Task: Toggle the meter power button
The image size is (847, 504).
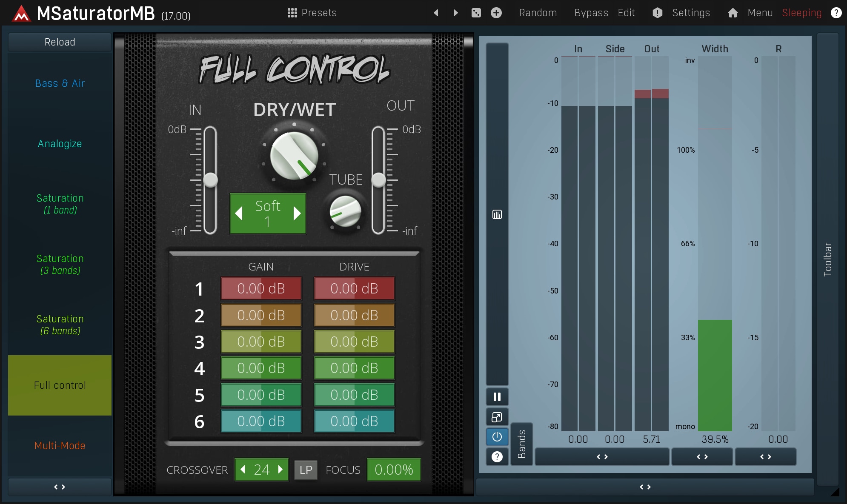Action: (x=497, y=437)
